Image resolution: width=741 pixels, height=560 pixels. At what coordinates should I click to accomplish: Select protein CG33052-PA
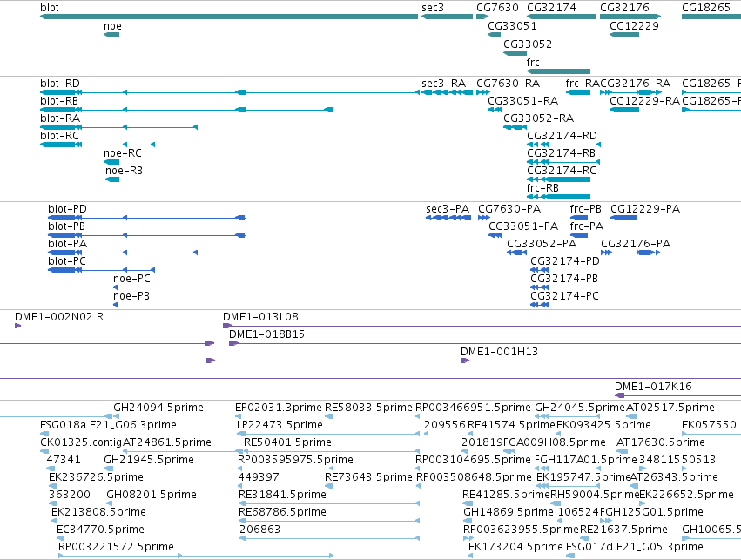(542, 244)
